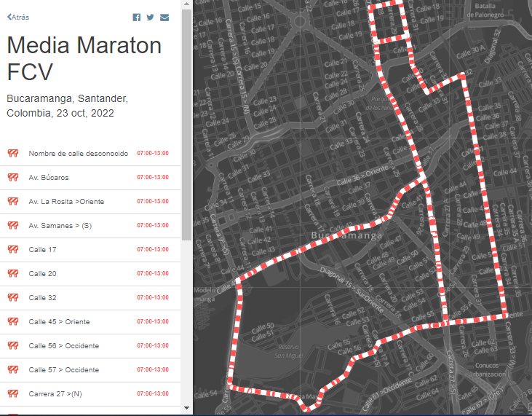Click the barrier icon beside Calle 45 > Oriente
This screenshot has width=532, height=416.
[x=13, y=322]
